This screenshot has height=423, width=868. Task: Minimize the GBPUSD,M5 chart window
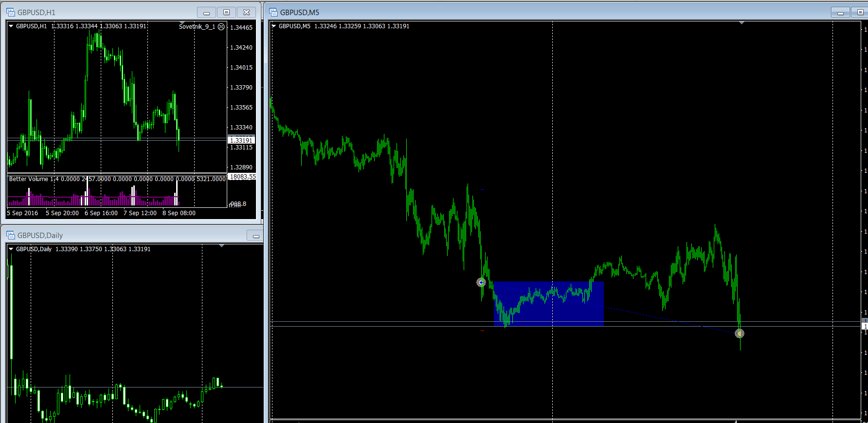840,13
